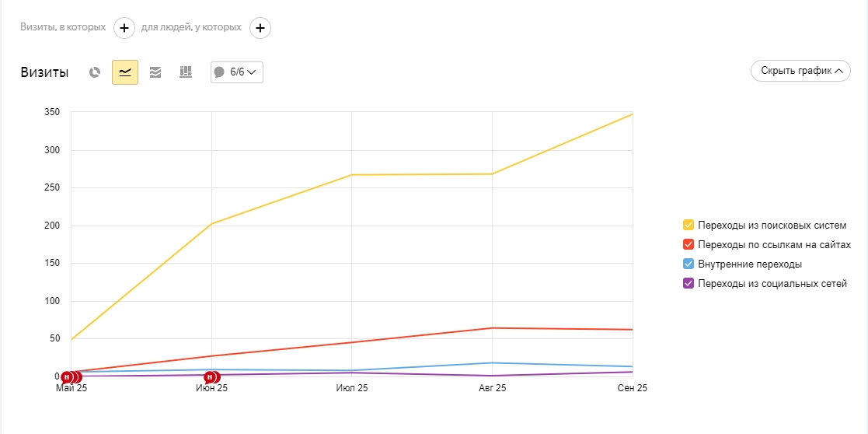This screenshot has height=434, width=868.
Task: Switch to pie chart view
Action: click(x=95, y=72)
